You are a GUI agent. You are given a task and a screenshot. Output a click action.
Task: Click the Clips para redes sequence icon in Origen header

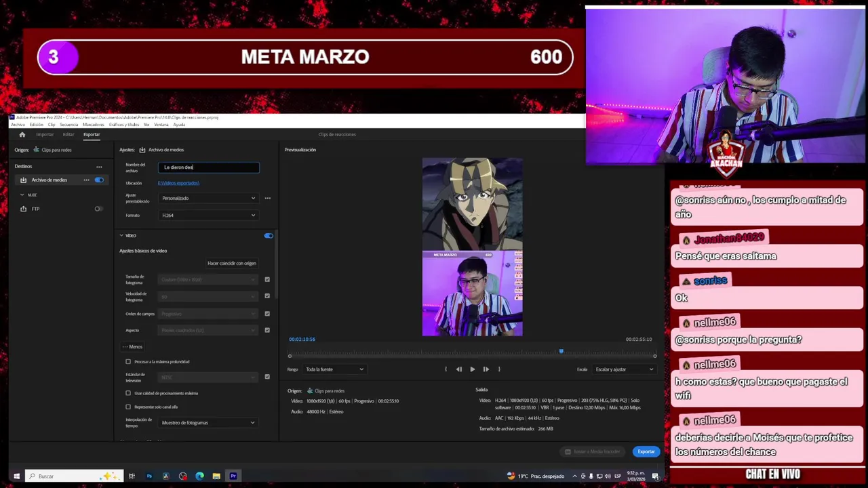point(37,150)
